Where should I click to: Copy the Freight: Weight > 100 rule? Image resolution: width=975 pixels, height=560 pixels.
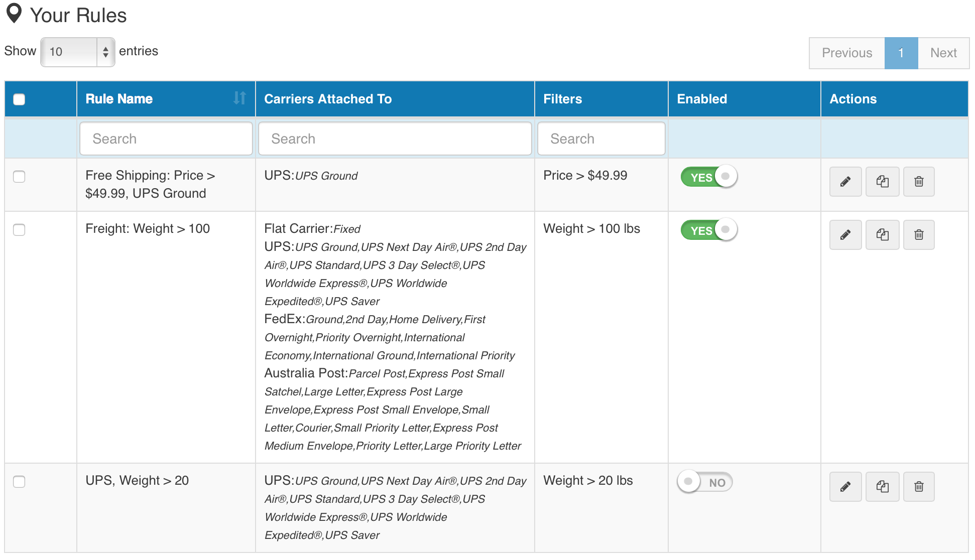(882, 235)
